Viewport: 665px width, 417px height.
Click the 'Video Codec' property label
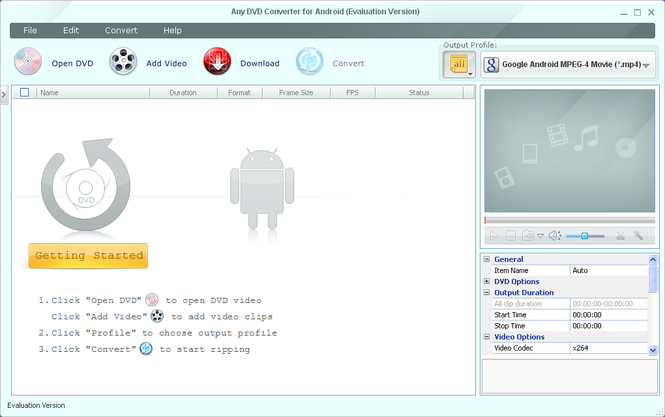(513, 348)
